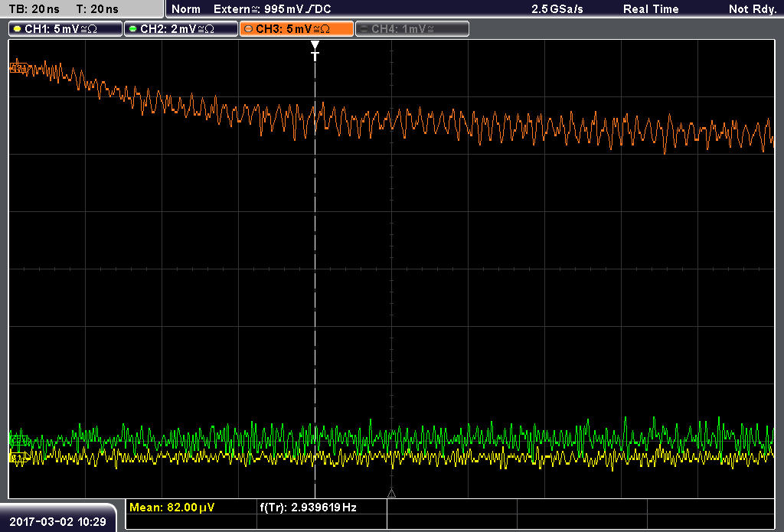Image resolution: width=784 pixels, height=532 pixels.
Task: Click the Norm trigger mode label
Action: click(185, 9)
